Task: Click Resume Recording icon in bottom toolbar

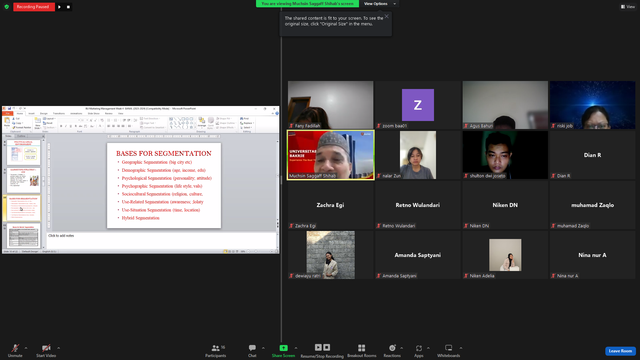Action: coord(318,347)
